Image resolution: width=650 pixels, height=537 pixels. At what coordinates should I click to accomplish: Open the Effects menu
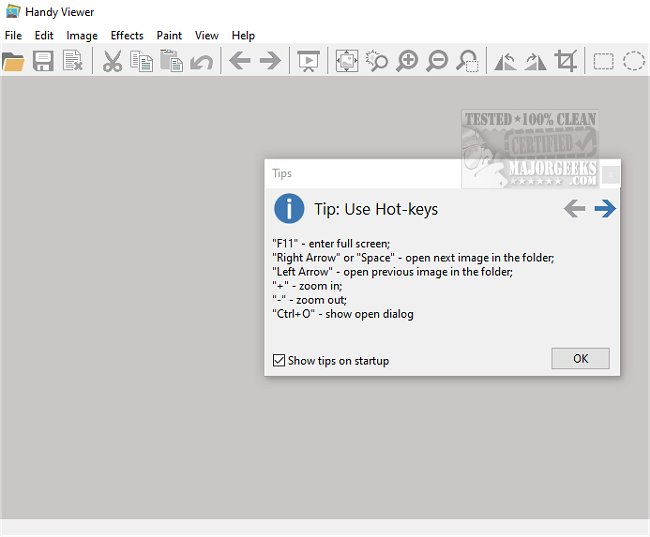coord(127,35)
